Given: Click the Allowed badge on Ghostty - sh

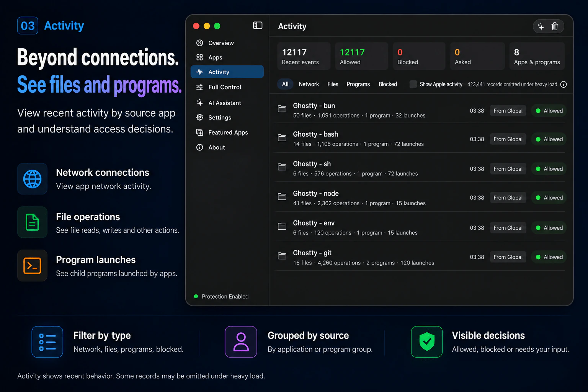Looking at the screenshot, I should [x=549, y=169].
